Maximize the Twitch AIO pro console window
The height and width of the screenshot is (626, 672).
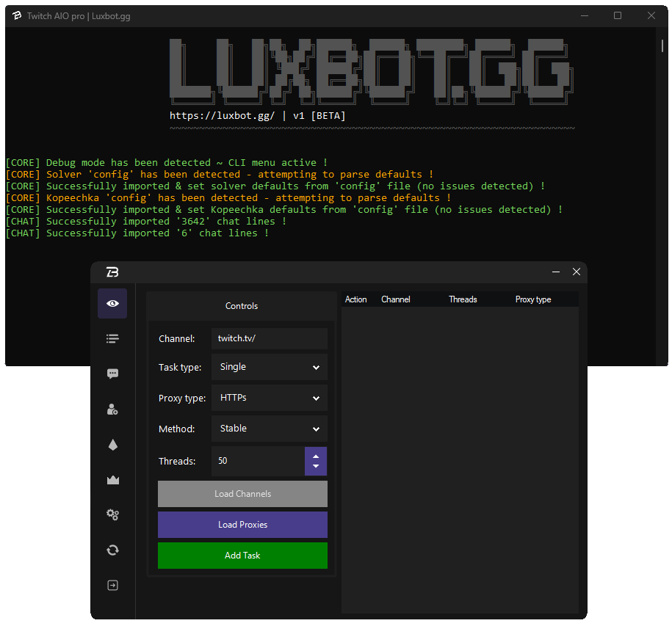tap(618, 16)
